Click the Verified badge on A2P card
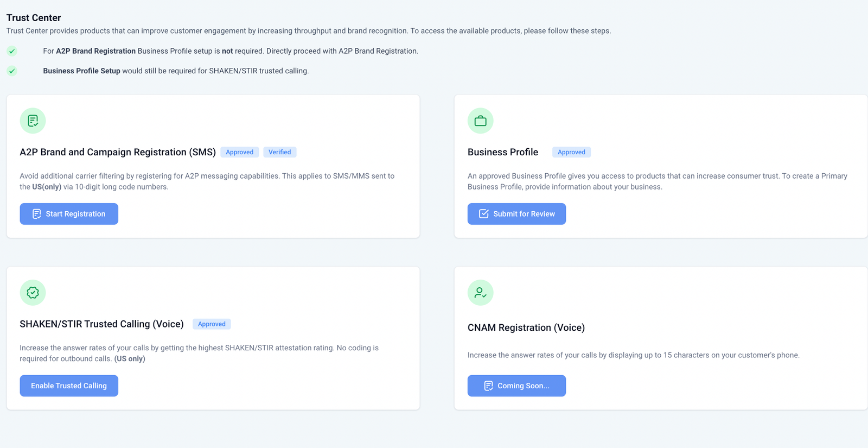This screenshot has width=868, height=448. [x=279, y=152]
